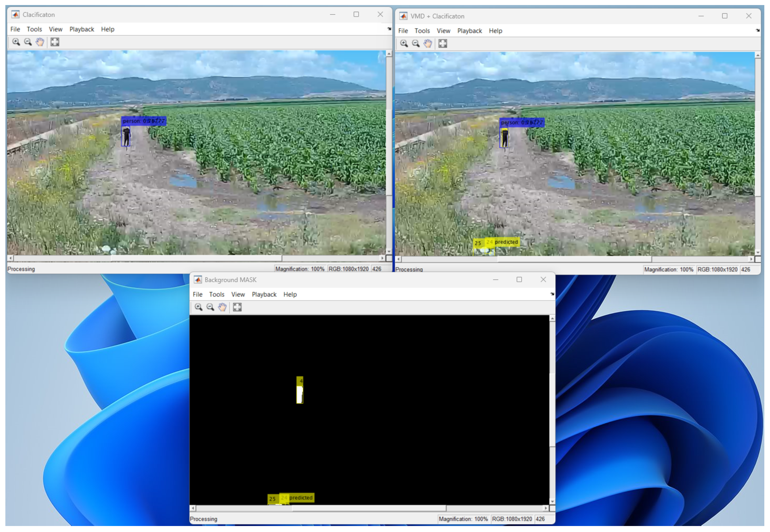Select Pan hand tool in Background MASK window
770x532 pixels.
point(222,307)
